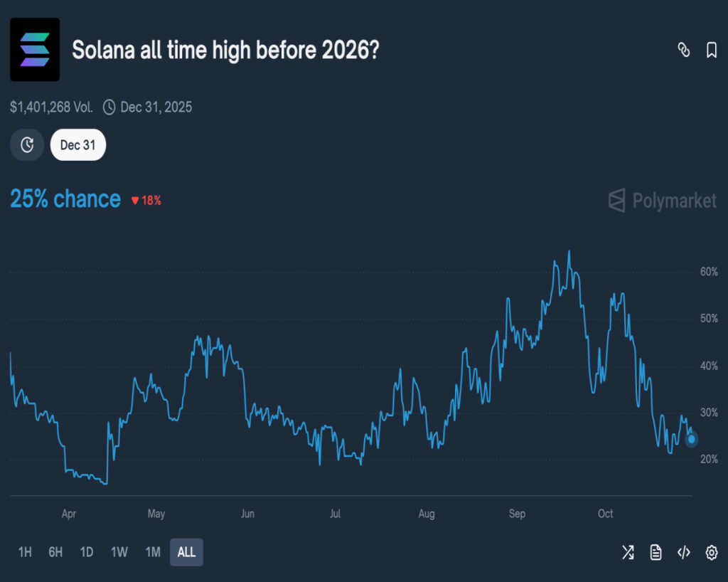The width and height of the screenshot is (728, 582).
Task: Select the Dec 31 date pill
Action: tap(78, 145)
